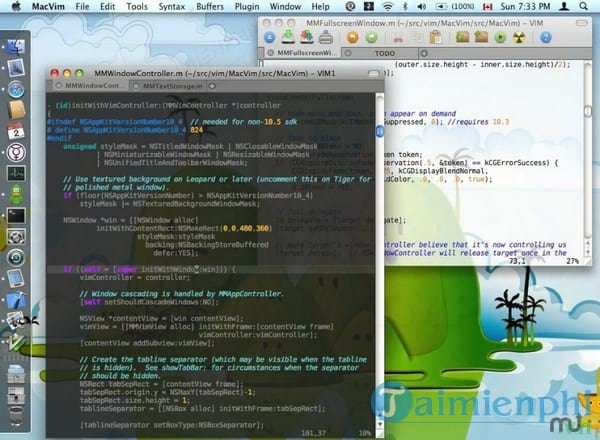Screen dimensions: 600x440
Task: Close the MMTextStorage.m tab
Action: pos(136,86)
